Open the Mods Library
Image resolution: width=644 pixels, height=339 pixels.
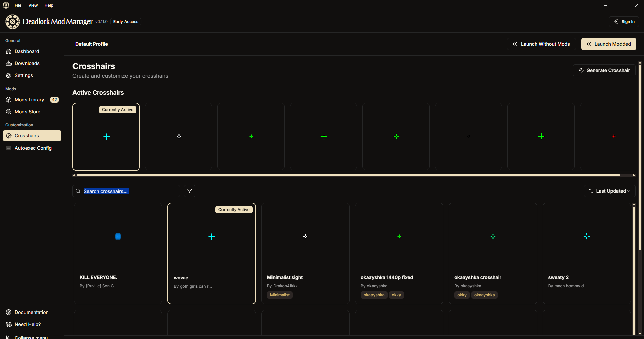(30, 99)
